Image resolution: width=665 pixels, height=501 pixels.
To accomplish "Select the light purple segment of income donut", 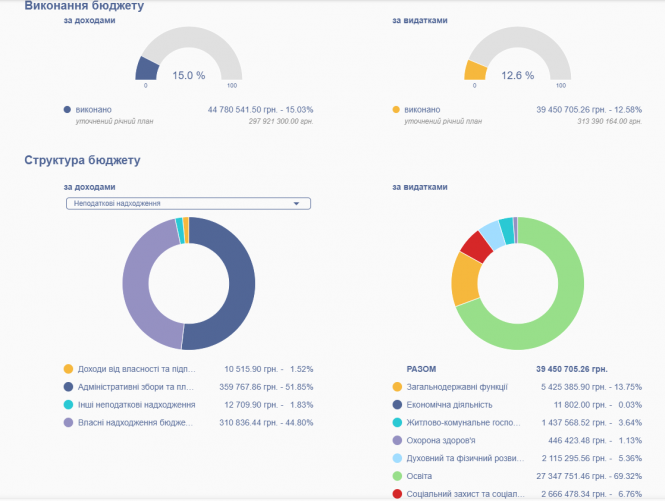I will [138, 285].
